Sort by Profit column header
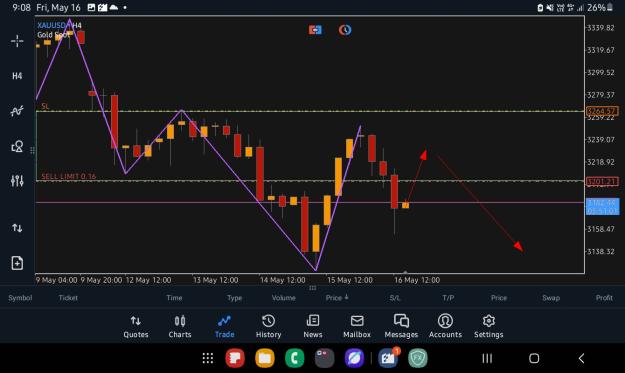 click(x=604, y=298)
